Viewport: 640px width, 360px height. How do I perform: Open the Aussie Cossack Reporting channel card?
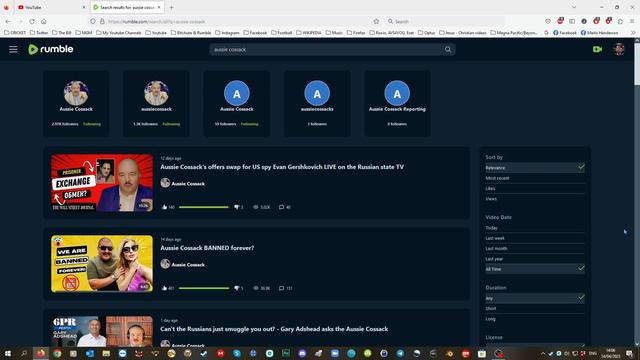tap(397, 104)
